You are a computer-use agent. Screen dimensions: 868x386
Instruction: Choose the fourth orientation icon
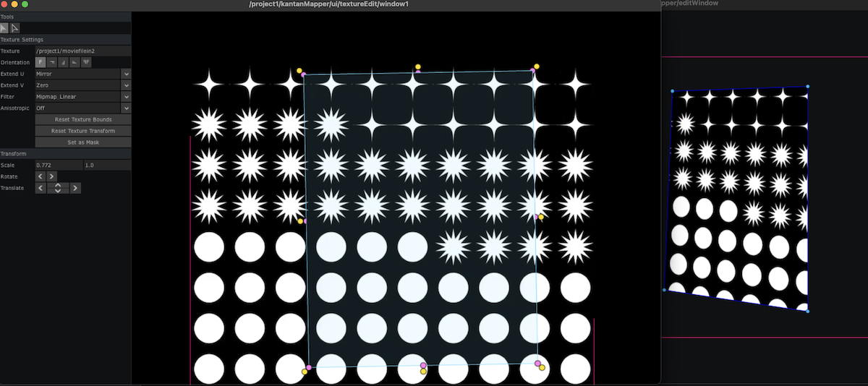(75, 63)
